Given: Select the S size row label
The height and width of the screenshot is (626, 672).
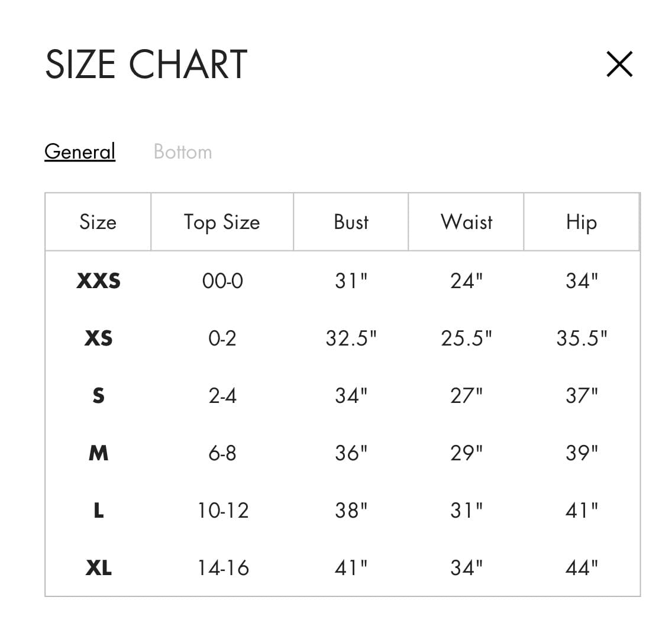Looking at the screenshot, I should 98,395.
